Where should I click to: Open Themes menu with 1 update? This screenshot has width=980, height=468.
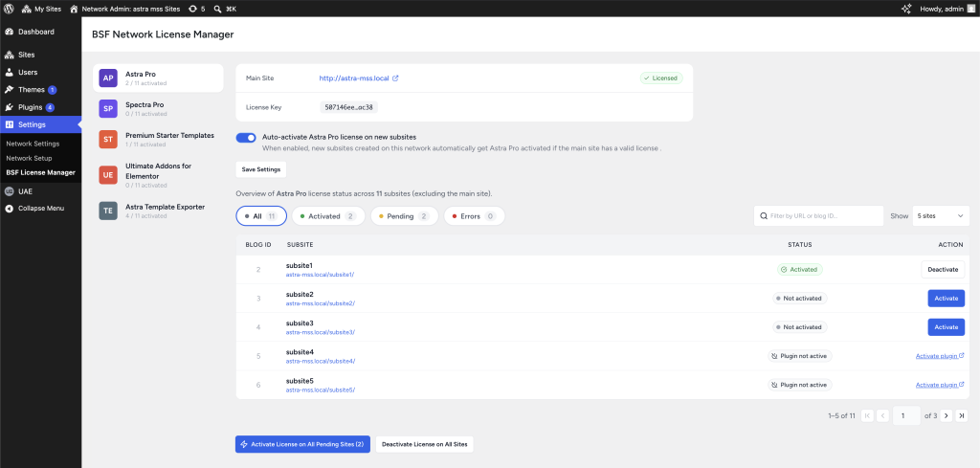click(x=40, y=90)
